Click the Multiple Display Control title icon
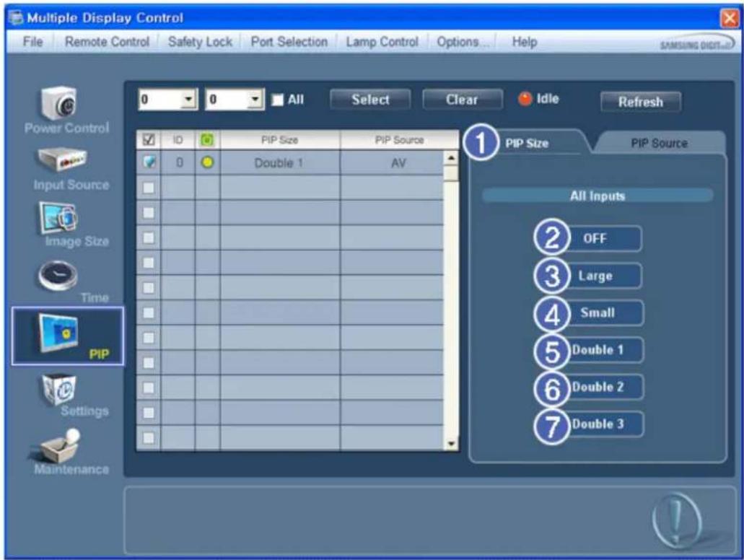 (x=16, y=18)
